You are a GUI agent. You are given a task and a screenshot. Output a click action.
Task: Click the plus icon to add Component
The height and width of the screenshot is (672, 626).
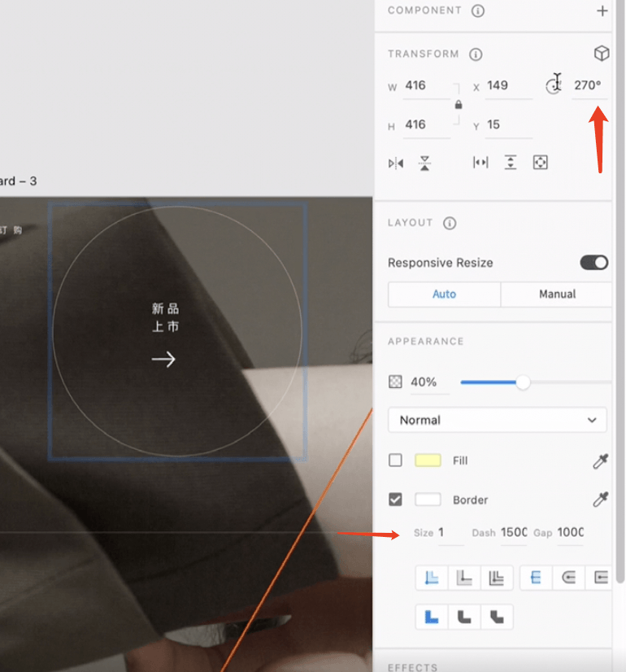(x=602, y=11)
